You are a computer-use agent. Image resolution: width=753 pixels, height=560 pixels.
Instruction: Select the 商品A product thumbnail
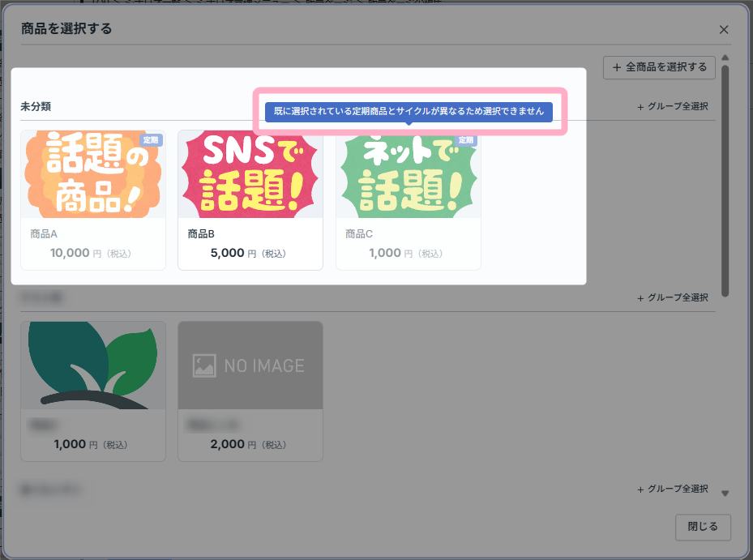click(x=93, y=174)
